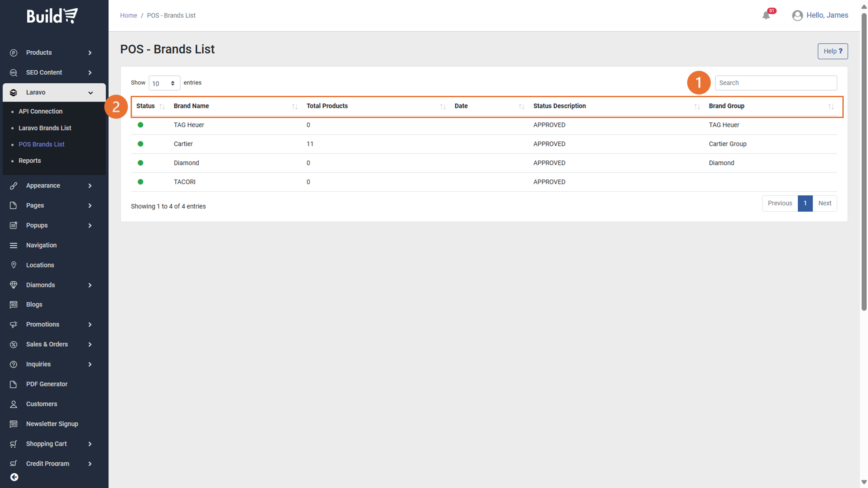
Task: Collapse the Laravo menu section
Action: click(90, 93)
